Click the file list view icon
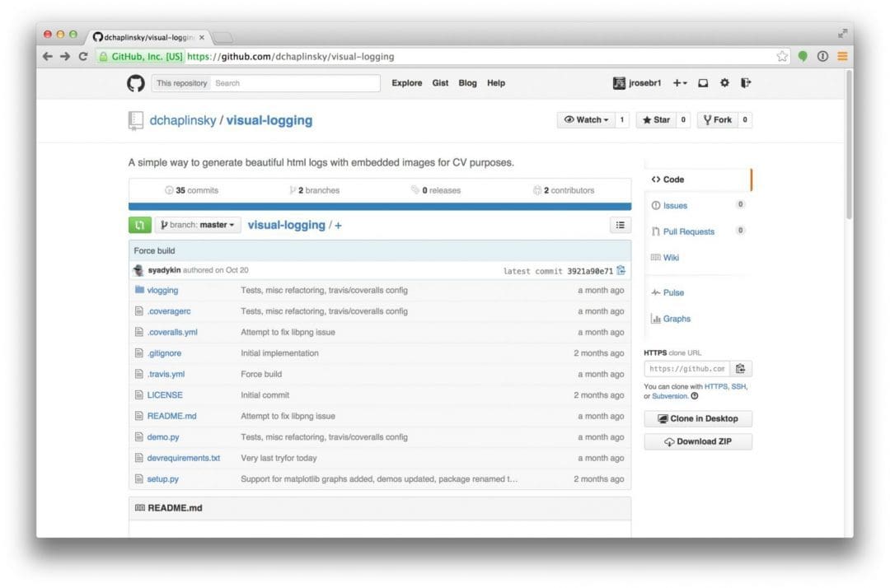Viewport: 890px width, 588px height. point(621,225)
